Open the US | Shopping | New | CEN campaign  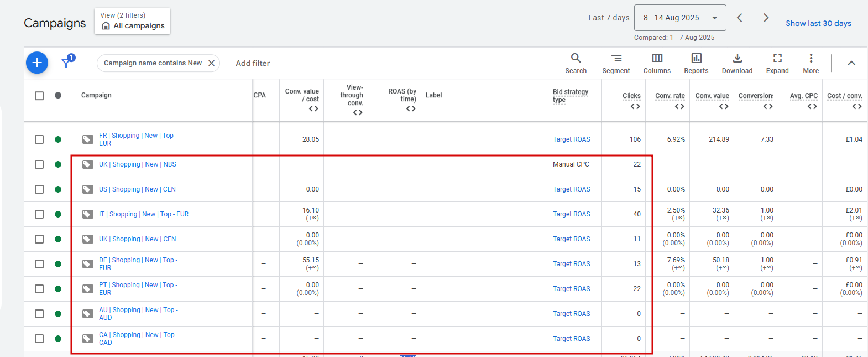coord(137,189)
